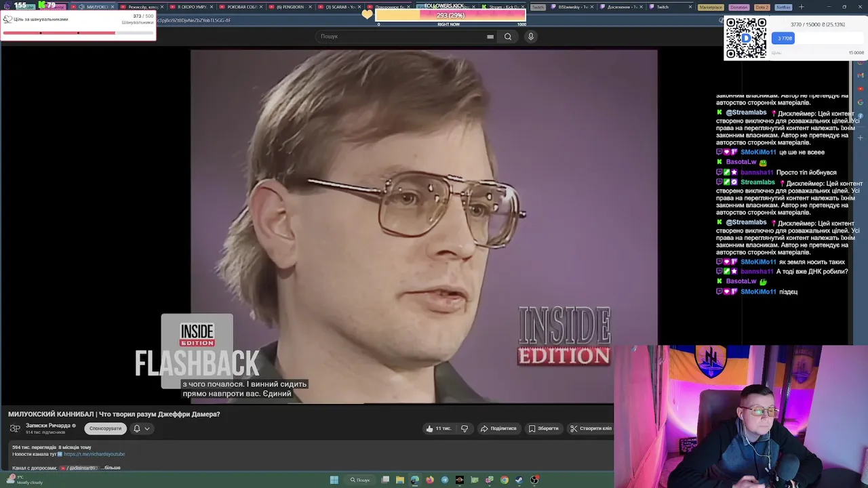
Task: Dislike the video with thumbs-down icon
Action: (x=465, y=428)
